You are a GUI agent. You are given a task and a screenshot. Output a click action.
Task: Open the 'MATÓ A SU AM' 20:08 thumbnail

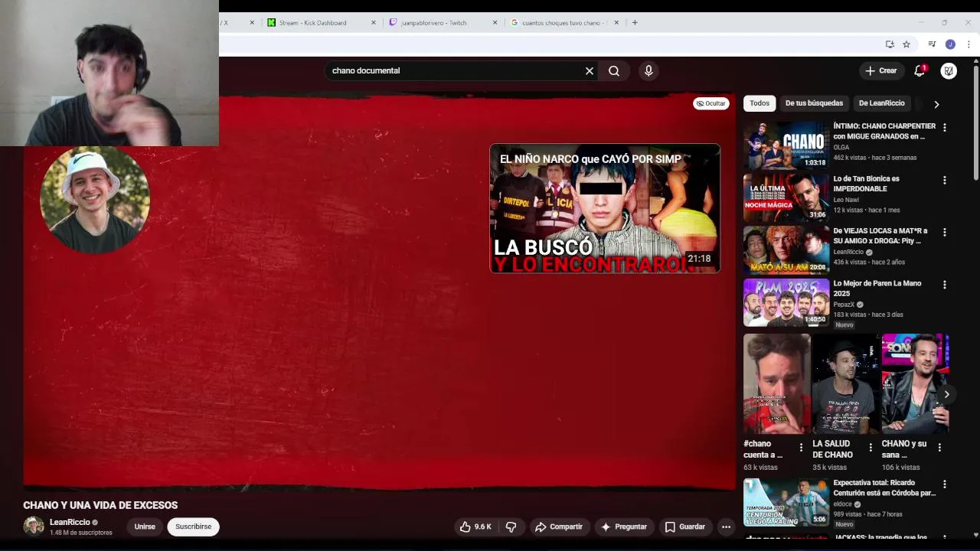pyautogui.click(x=786, y=249)
